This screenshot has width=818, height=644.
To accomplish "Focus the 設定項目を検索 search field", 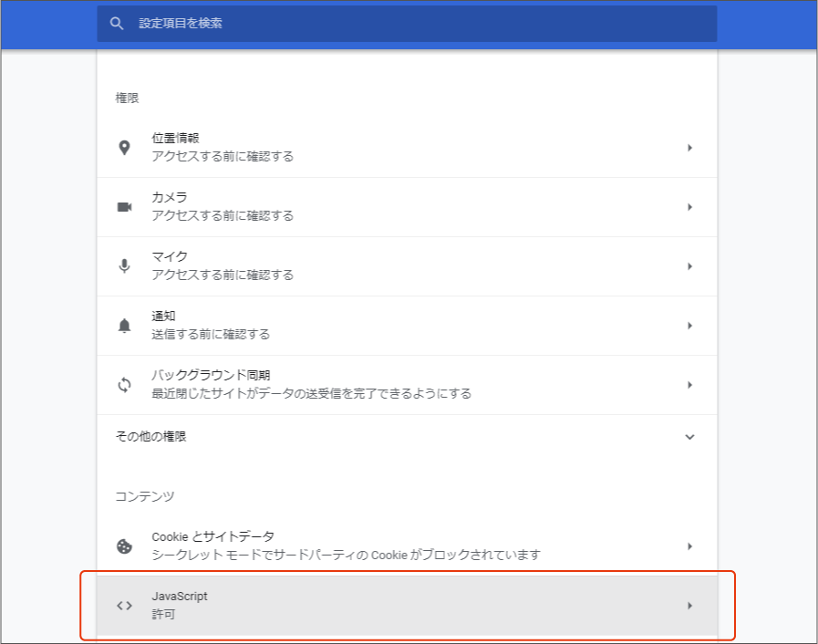I will click(x=407, y=24).
